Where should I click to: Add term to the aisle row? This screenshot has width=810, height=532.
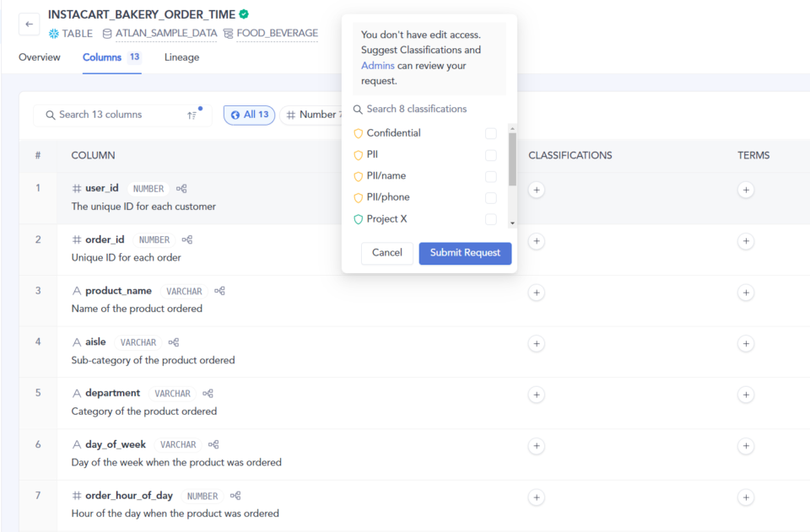(x=745, y=343)
